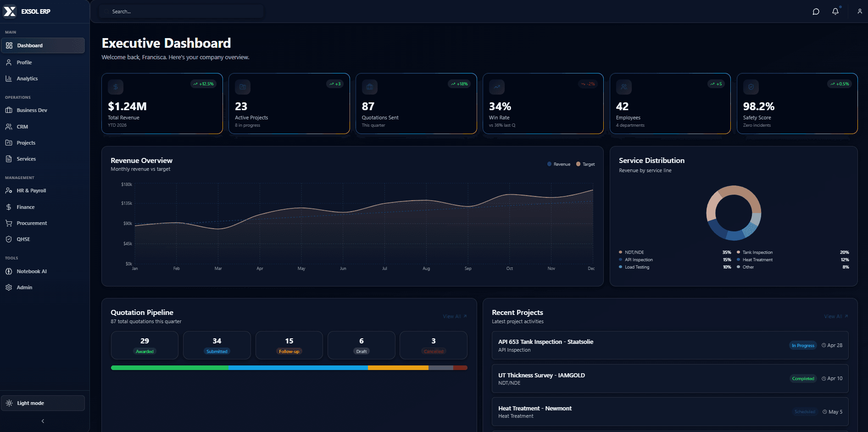This screenshot has height=432, width=868.
Task: Open Business Dev section
Action: coord(43,110)
